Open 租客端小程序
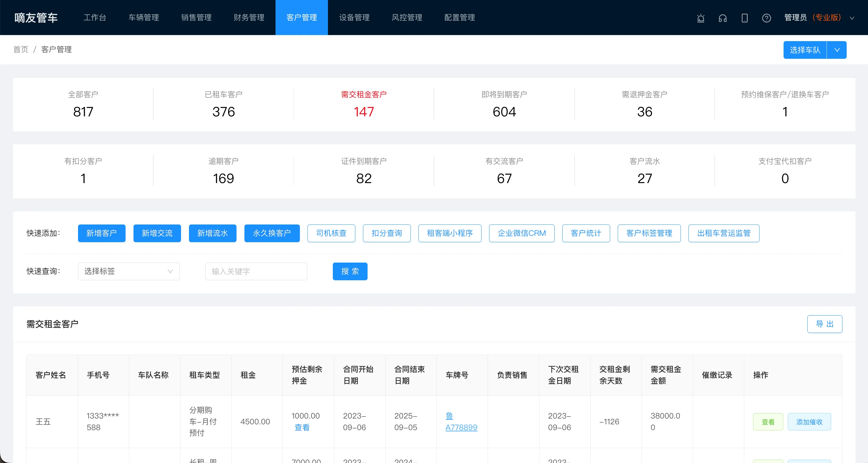The height and width of the screenshot is (463, 868). pyautogui.click(x=450, y=233)
